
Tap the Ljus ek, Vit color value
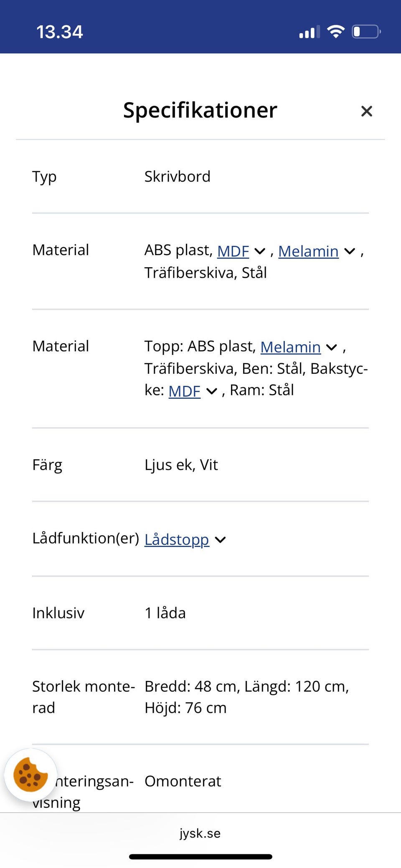coord(181,465)
